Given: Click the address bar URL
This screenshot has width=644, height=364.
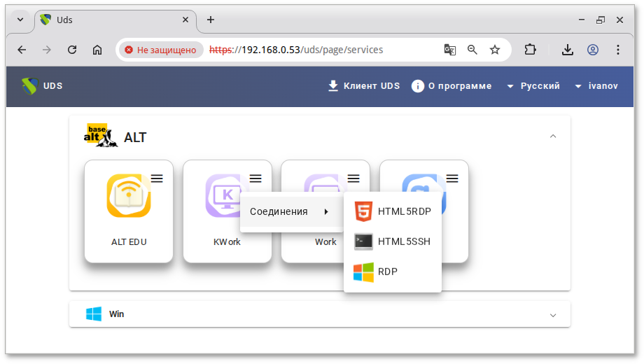Looking at the screenshot, I should 296,50.
